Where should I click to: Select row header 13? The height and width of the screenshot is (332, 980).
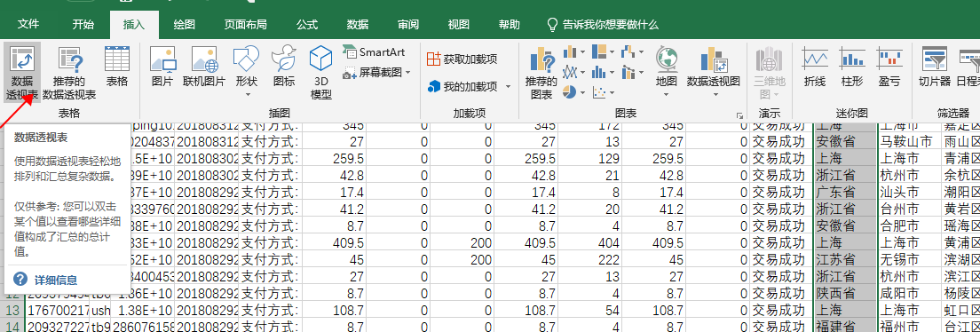12,310
